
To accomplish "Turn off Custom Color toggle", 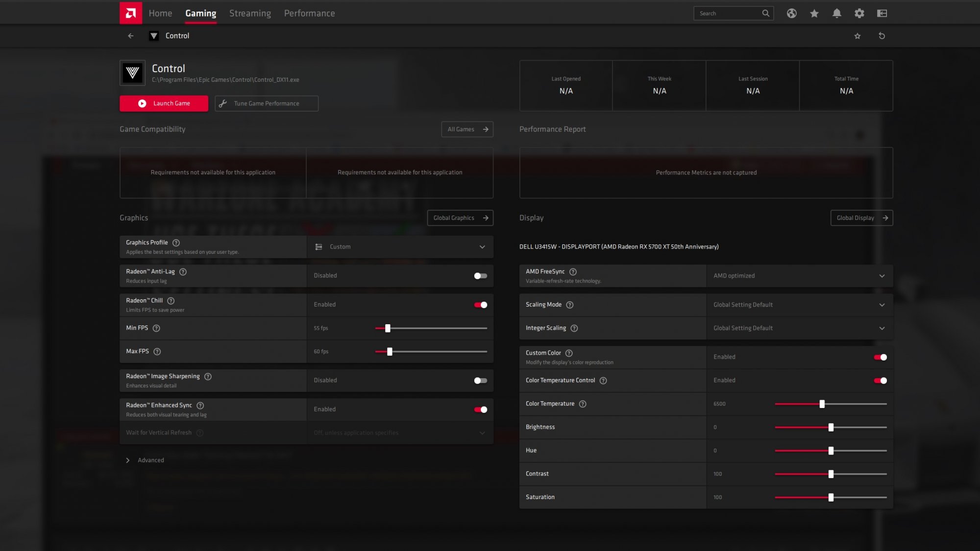I will pos(880,357).
